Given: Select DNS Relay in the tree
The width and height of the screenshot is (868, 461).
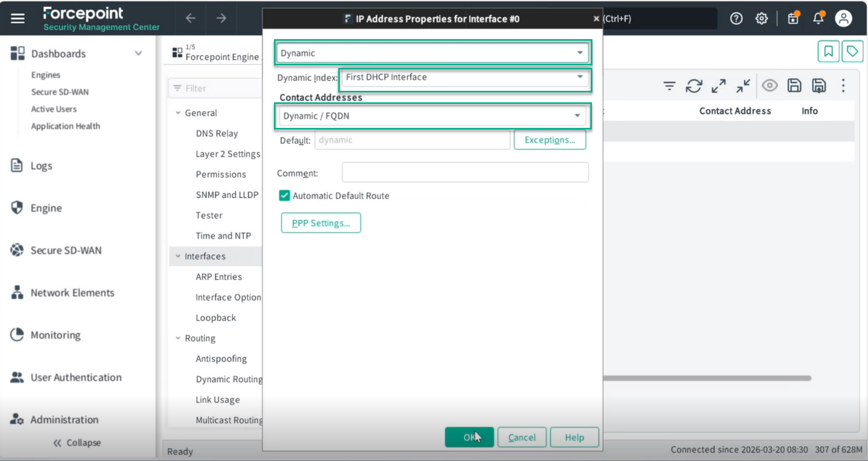Looking at the screenshot, I should point(217,133).
